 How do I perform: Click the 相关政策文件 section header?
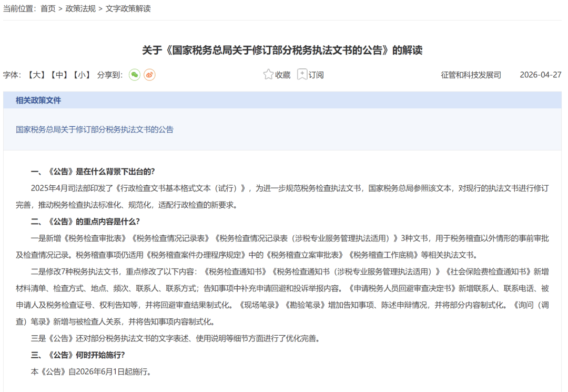38,100
